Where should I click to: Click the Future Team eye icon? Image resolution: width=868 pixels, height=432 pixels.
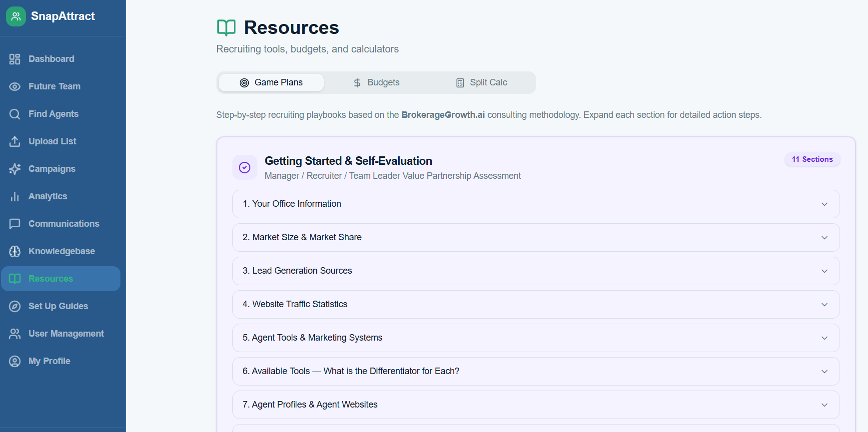15,86
